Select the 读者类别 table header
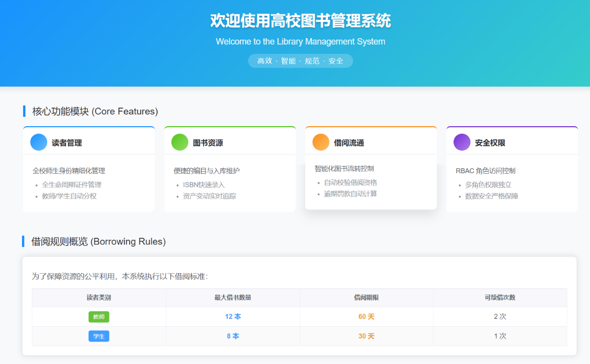 (99, 297)
